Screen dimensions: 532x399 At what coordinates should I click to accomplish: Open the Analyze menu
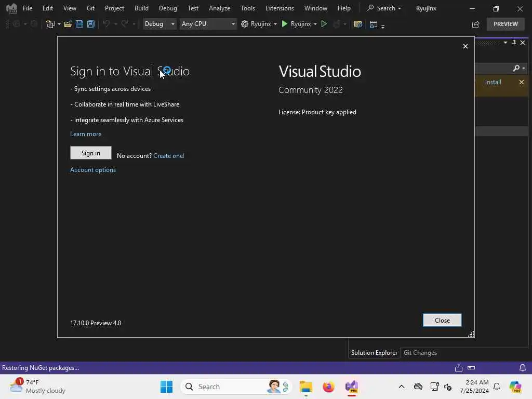[x=220, y=8]
